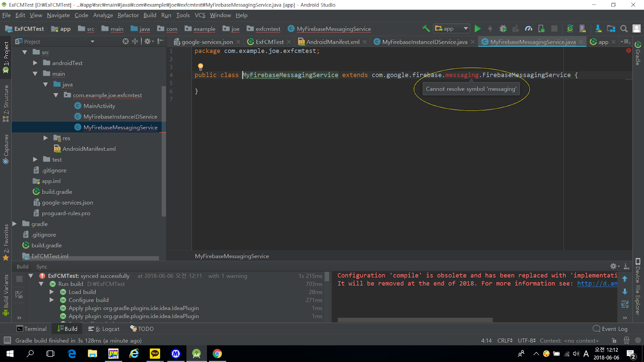Expand the gradle folder in Project tree
This screenshot has height=362, width=644.
click(x=14, y=224)
